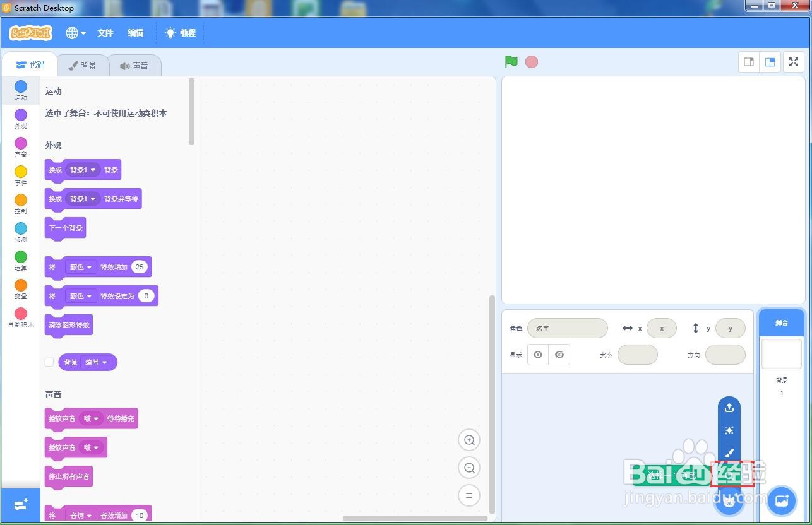The height and width of the screenshot is (525, 812).
Task: Click the 停止所有声音 block
Action: 69,477
